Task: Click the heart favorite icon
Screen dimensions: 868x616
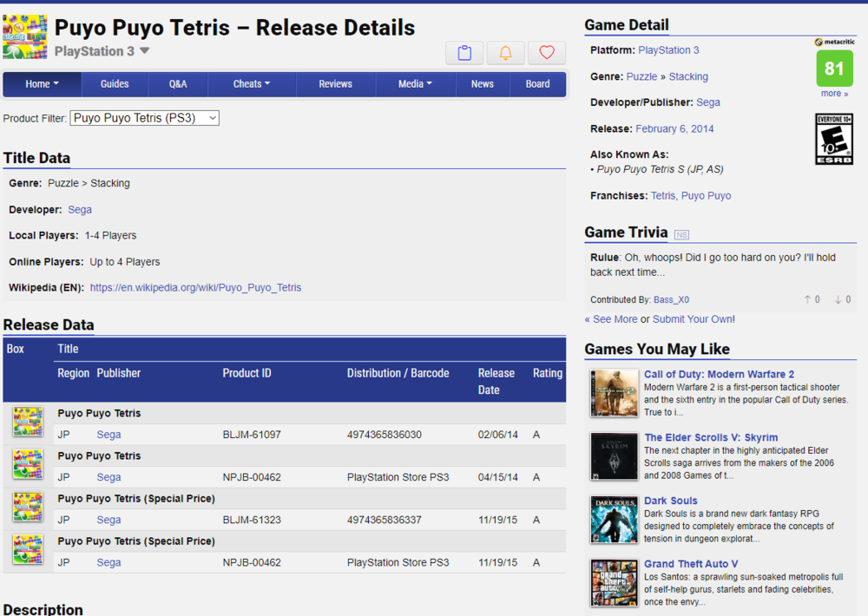Action: 547,53
